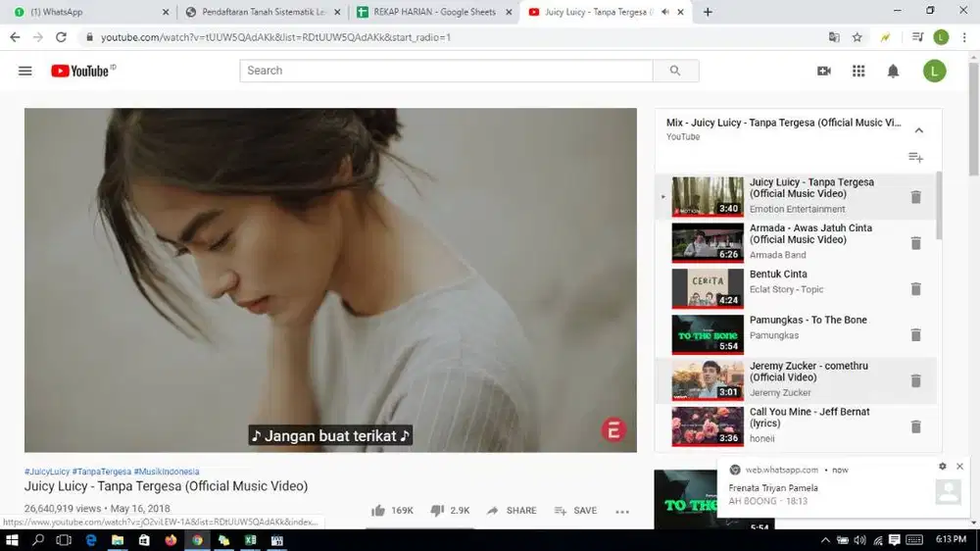This screenshot has height=551, width=980.
Task: Show hidden system tray icons
Action: [x=825, y=540]
